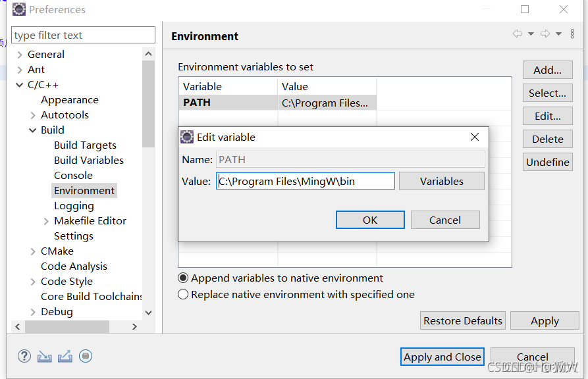Collapse the C/C++ tree node
This screenshot has height=379, width=588.
(x=20, y=85)
